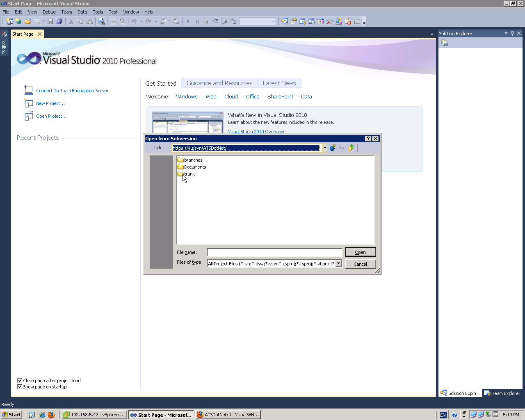The height and width of the screenshot is (420, 525).
Task: Click the New Web Site toolbar icon
Action: pyautogui.click(x=18, y=21)
